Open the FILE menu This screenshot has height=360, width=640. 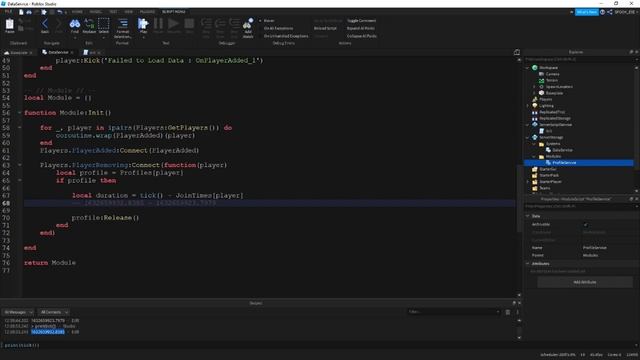(8, 12)
